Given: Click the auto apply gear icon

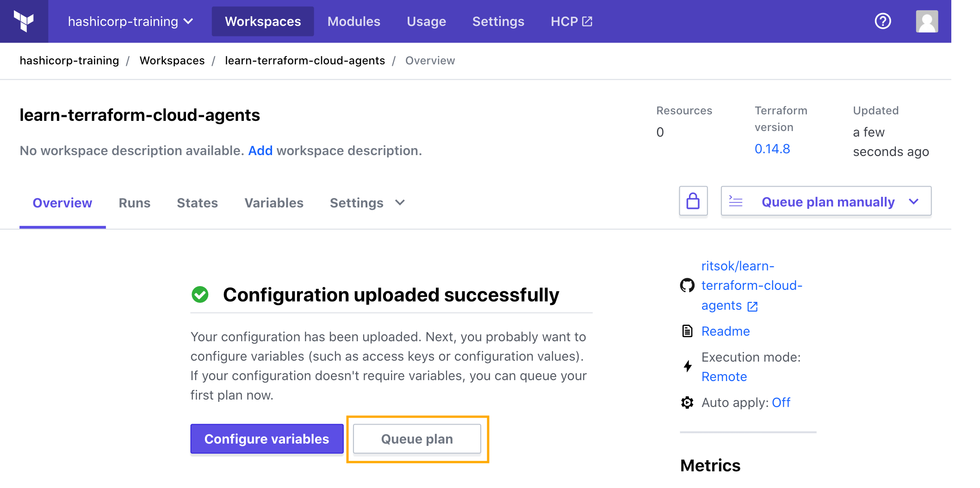Looking at the screenshot, I should click(x=687, y=402).
